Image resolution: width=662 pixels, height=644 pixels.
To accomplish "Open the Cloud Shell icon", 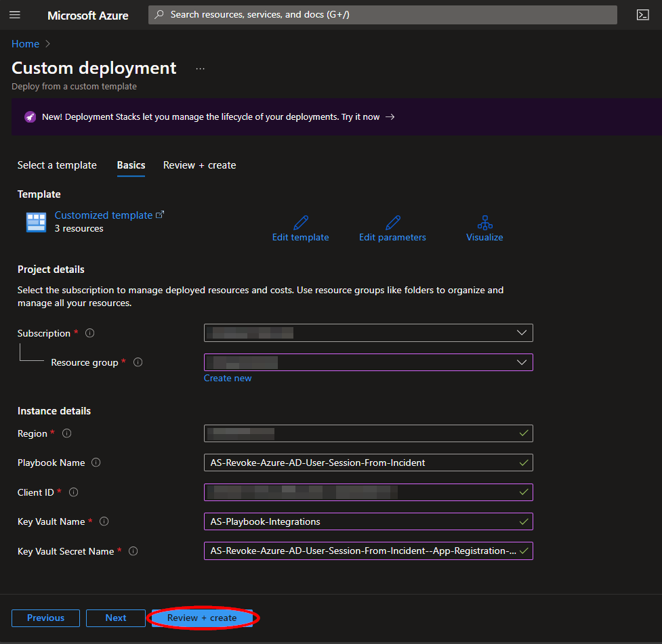I will pos(642,15).
